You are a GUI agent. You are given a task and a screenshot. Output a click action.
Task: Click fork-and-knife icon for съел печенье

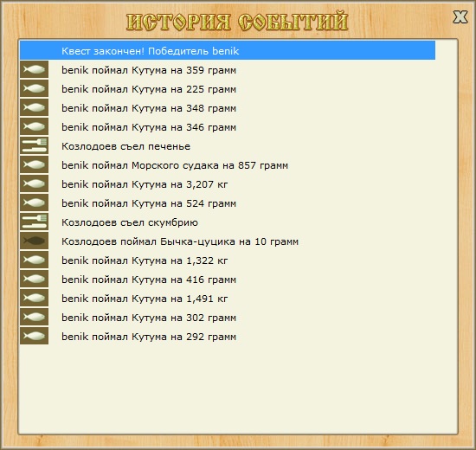[34, 145]
